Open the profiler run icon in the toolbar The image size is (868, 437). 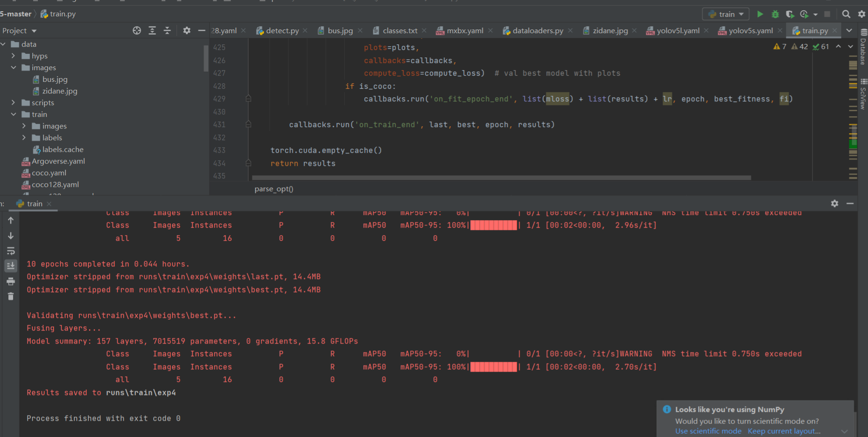tap(804, 14)
